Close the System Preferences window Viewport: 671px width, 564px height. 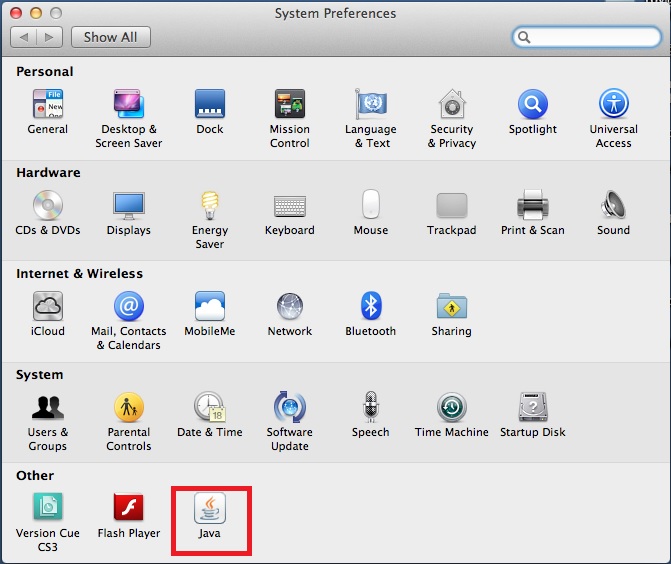[x=16, y=13]
